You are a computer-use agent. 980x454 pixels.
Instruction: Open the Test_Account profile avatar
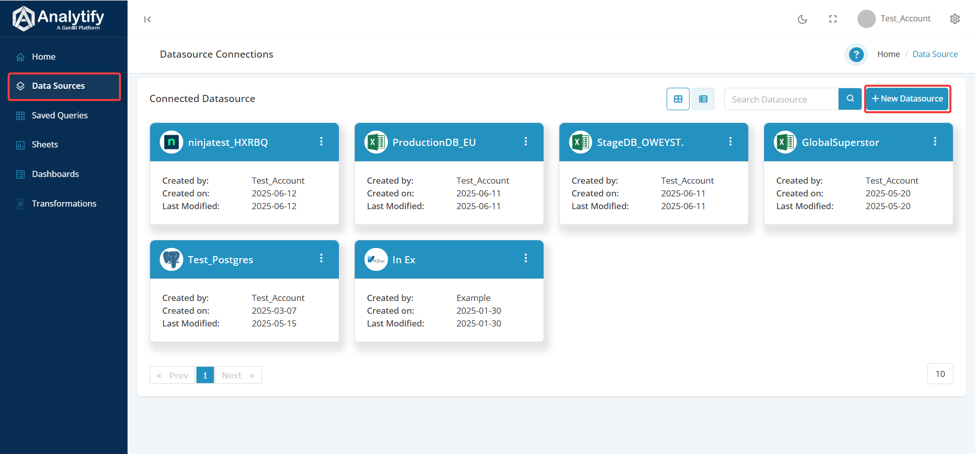(866, 19)
